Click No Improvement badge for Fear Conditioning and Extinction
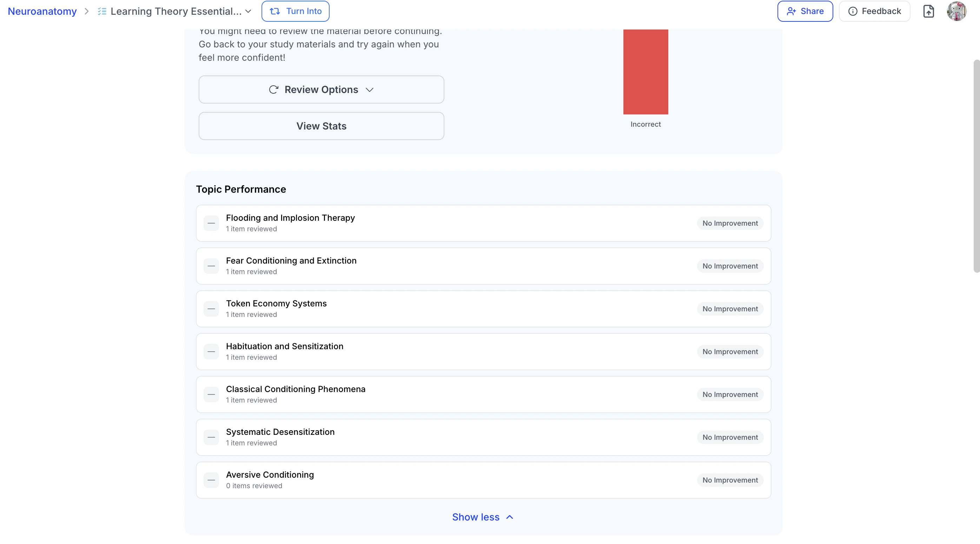Image resolution: width=980 pixels, height=544 pixels. point(730,266)
